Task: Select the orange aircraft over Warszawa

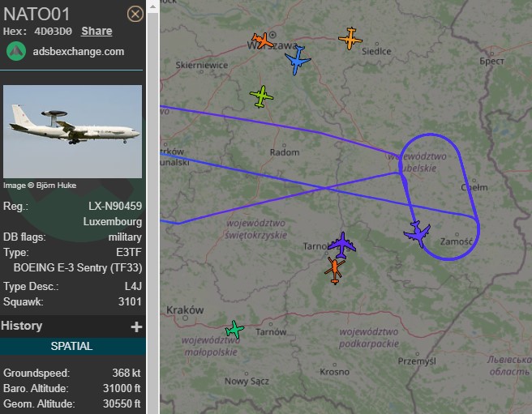Action: pyautogui.click(x=263, y=41)
